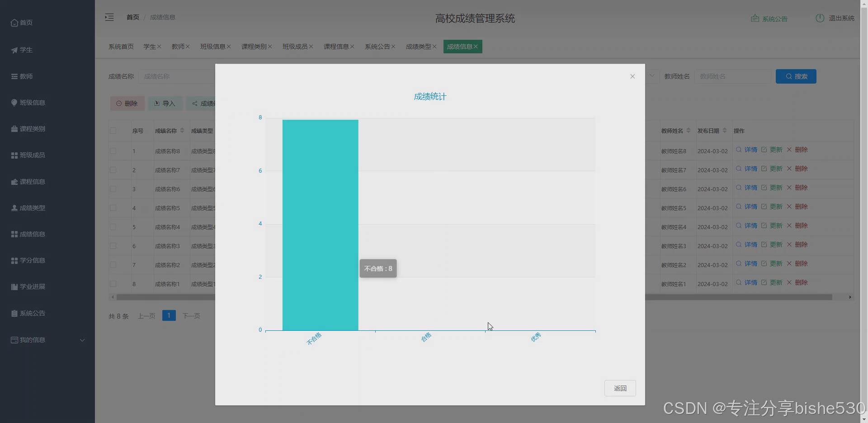
Task: Open 系统公告 in the sidebar
Action: pos(28,313)
